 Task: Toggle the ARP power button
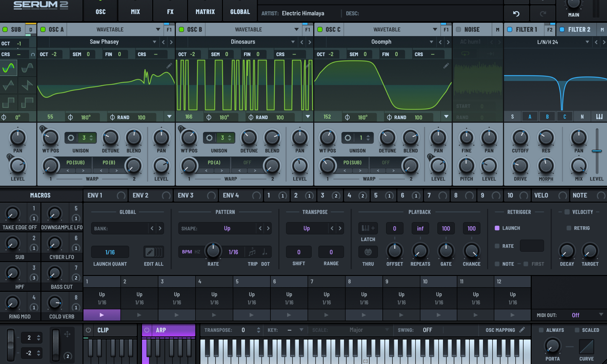[147, 330]
